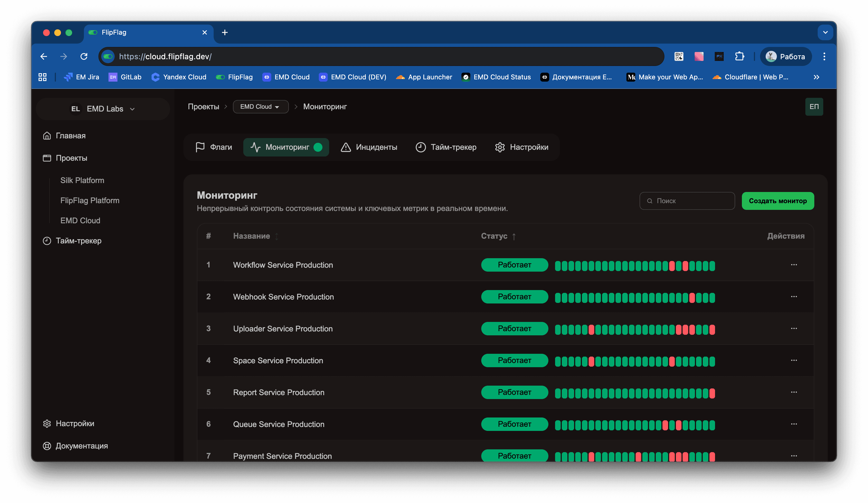The image size is (868, 503).
Task: Switch to the Инциденты tab
Action: coord(369,147)
